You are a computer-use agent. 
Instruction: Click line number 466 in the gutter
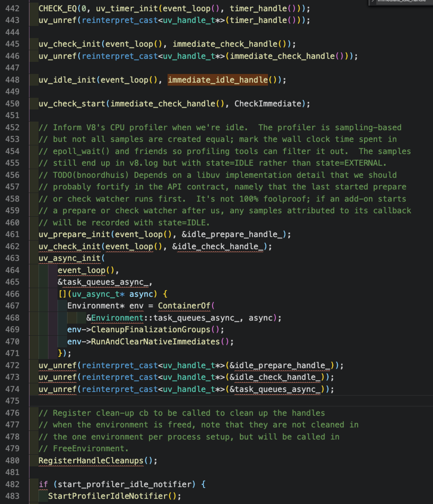[x=12, y=294]
